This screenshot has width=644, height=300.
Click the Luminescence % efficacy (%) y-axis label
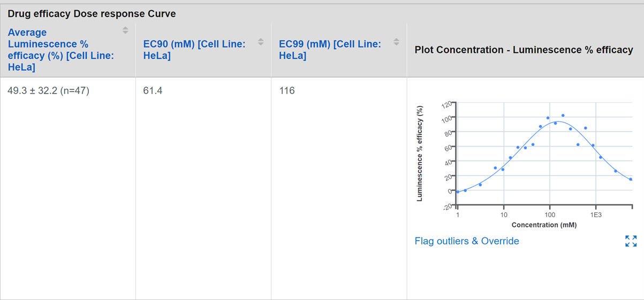pos(420,153)
